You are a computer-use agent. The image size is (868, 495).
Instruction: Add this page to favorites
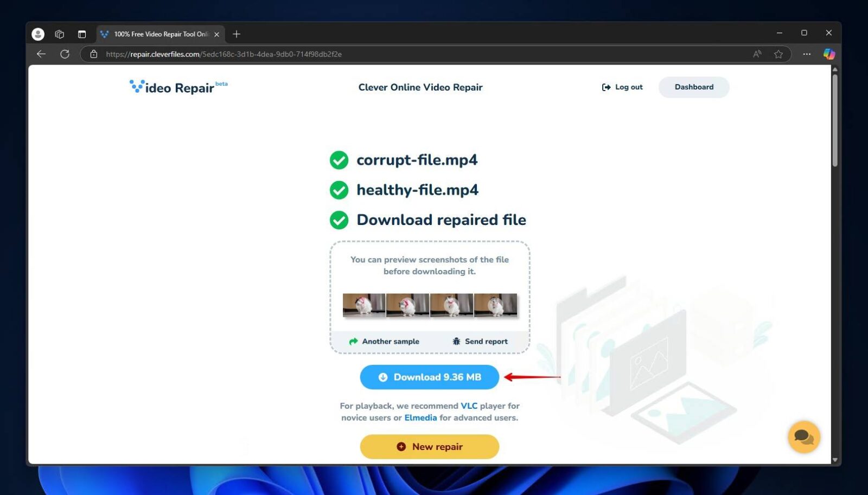coord(778,54)
